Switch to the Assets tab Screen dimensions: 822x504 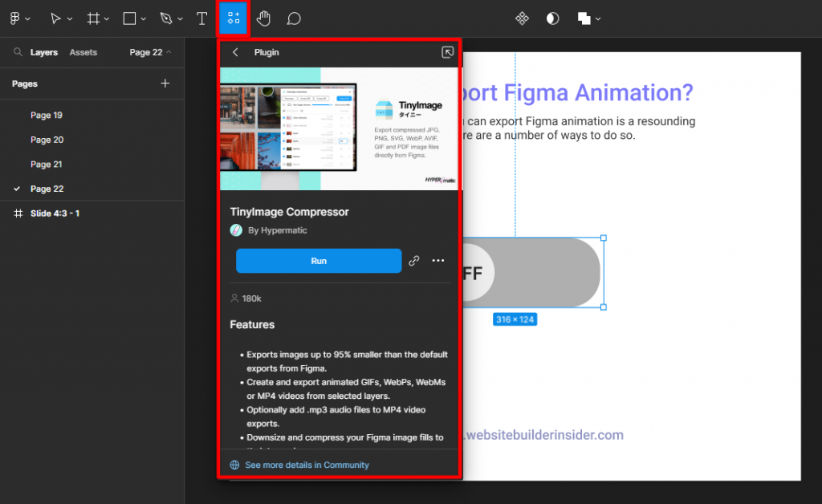coord(83,52)
